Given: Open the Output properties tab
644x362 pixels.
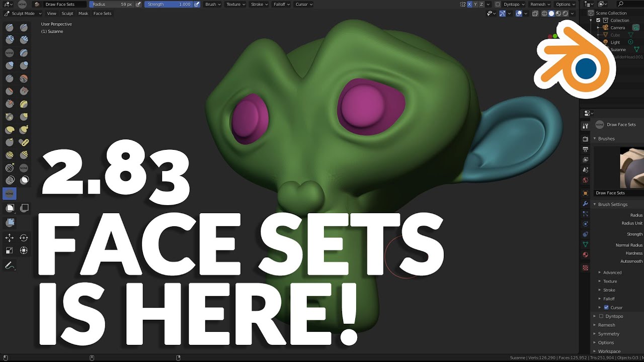Looking at the screenshot, I should 585,149.
